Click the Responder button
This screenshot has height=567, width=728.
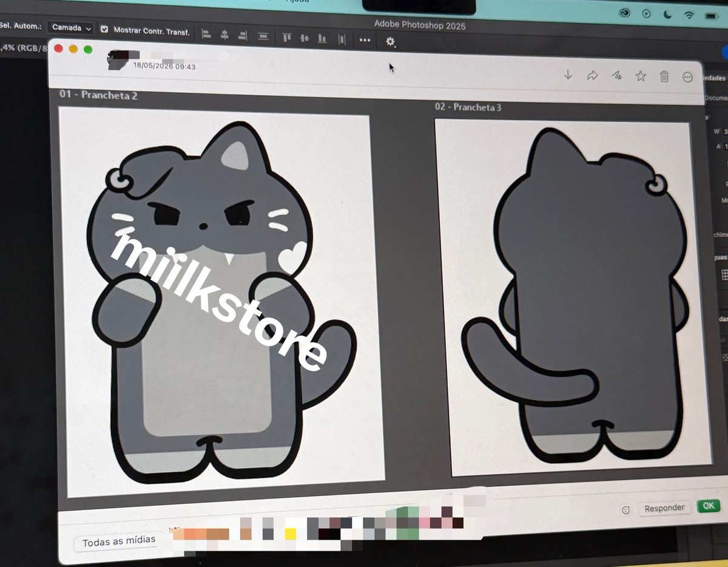(664, 508)
